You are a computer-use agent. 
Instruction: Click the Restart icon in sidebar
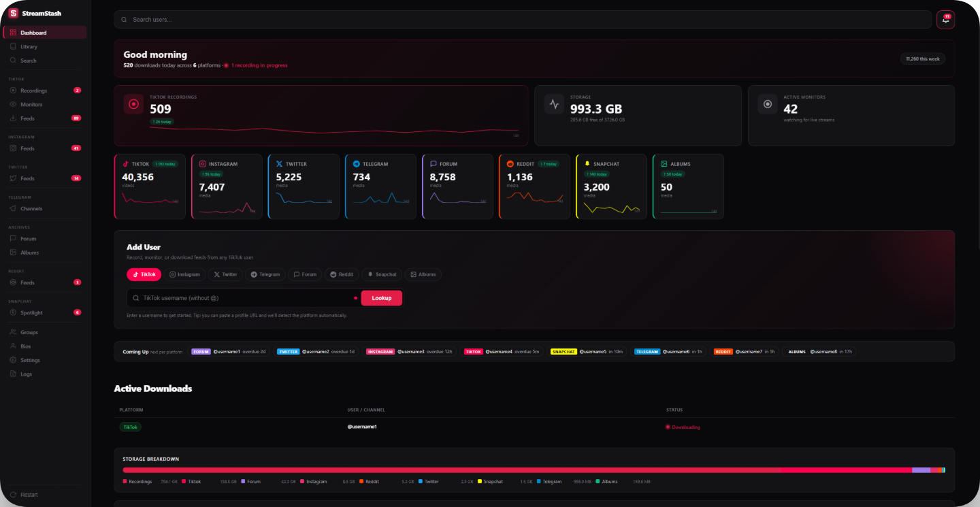13,495
